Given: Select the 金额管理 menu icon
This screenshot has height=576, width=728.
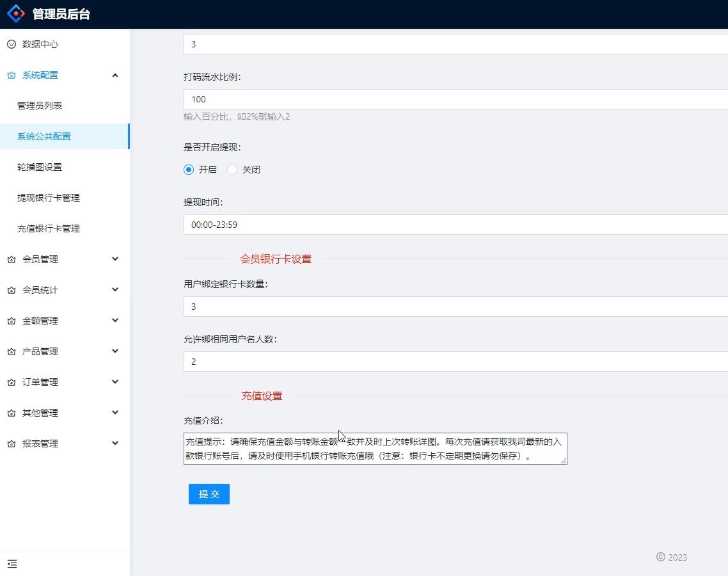Looking at the screenshot, I should click(10, 321).
